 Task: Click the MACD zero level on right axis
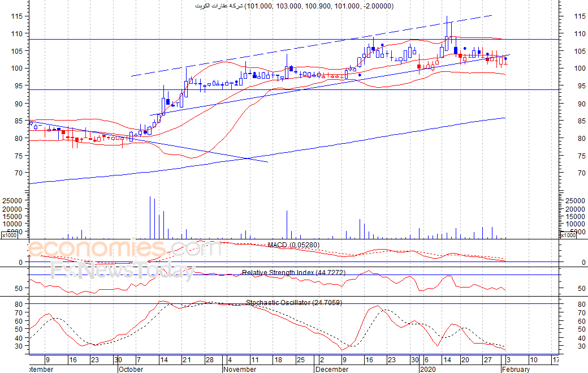click(x=583, y=262)
